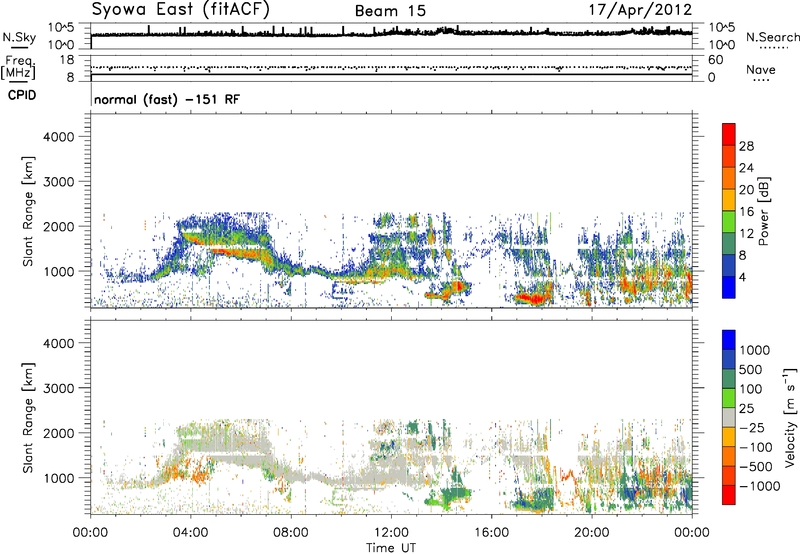Click "3000" tick on the velocity panel axis
Viewport: 800px width, 554px height.
point(58,388)
